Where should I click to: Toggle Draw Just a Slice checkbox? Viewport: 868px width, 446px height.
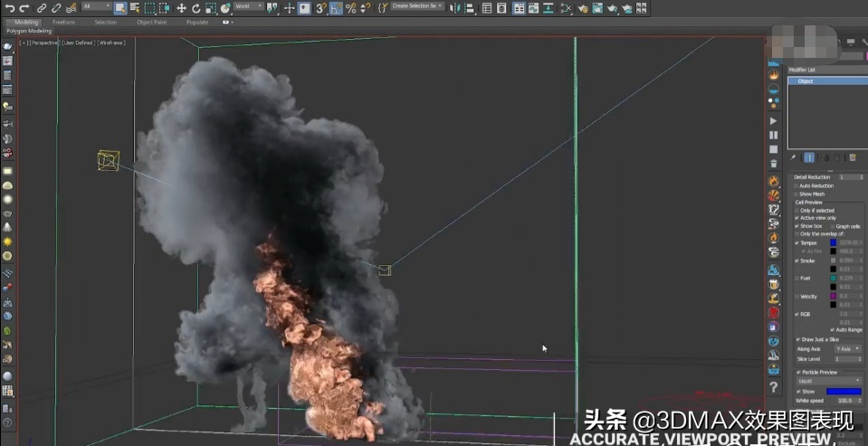pos(798,339)
